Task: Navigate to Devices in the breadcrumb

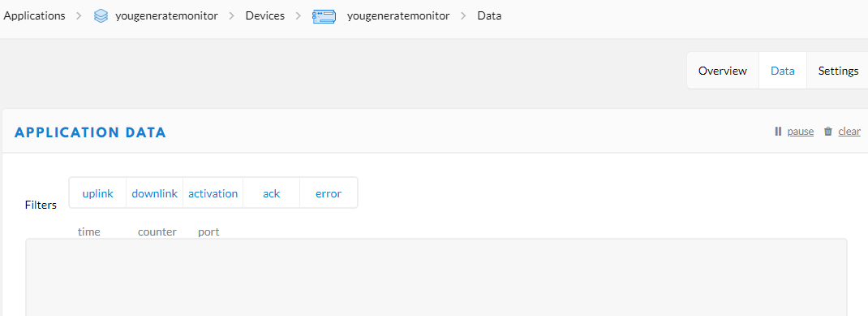Action: tap(265, 15)
